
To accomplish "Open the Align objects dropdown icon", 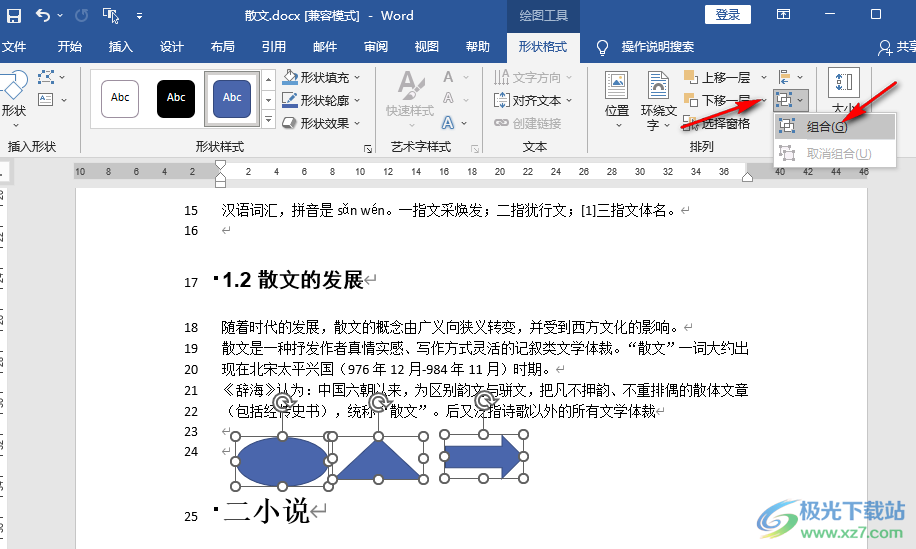I will click(x=791, y=77).
